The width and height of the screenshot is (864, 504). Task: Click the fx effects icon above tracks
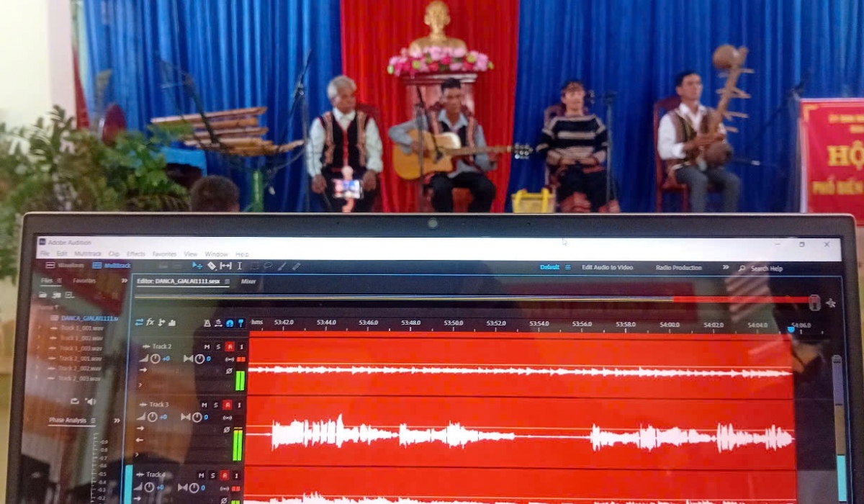[150, 322]
